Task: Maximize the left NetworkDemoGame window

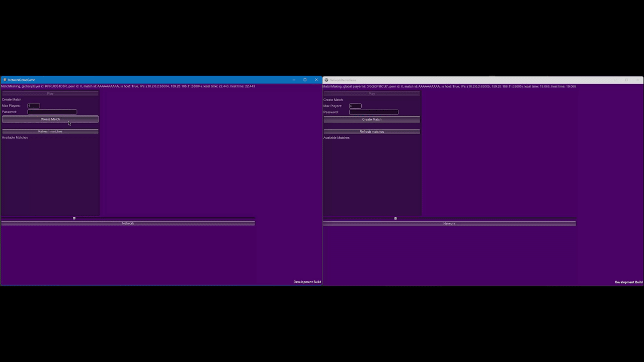Action: pos(305,80)
